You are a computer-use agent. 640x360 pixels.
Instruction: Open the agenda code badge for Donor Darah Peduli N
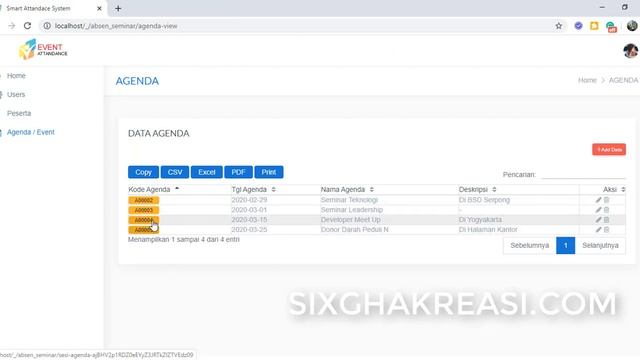coord(144,230)
